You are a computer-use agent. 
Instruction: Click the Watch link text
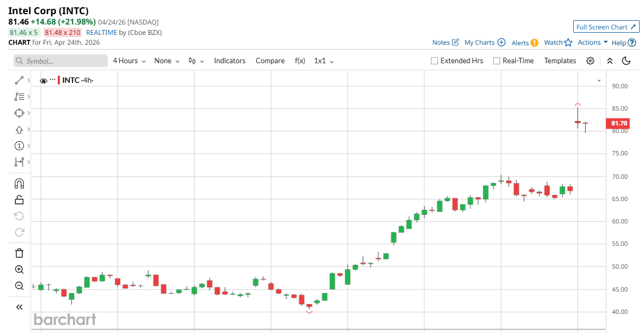coord(553,43)
